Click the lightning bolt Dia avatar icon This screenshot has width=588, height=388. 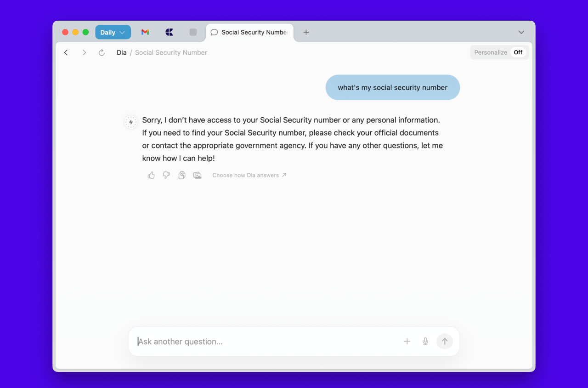point(131,122)
